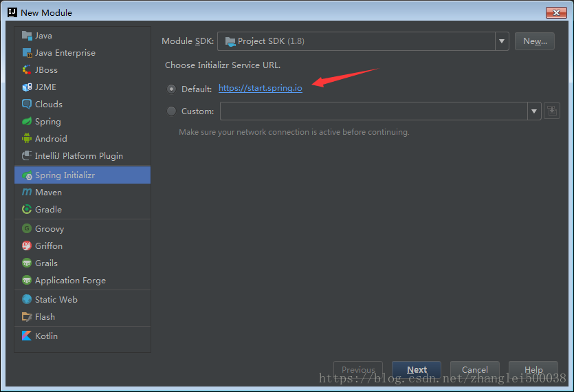Image resolution: width=574 pixels, height=392 pixels.
Task: Choose Spring Initializr in the list
Action: pyautogui.click(x=82, y=175)
